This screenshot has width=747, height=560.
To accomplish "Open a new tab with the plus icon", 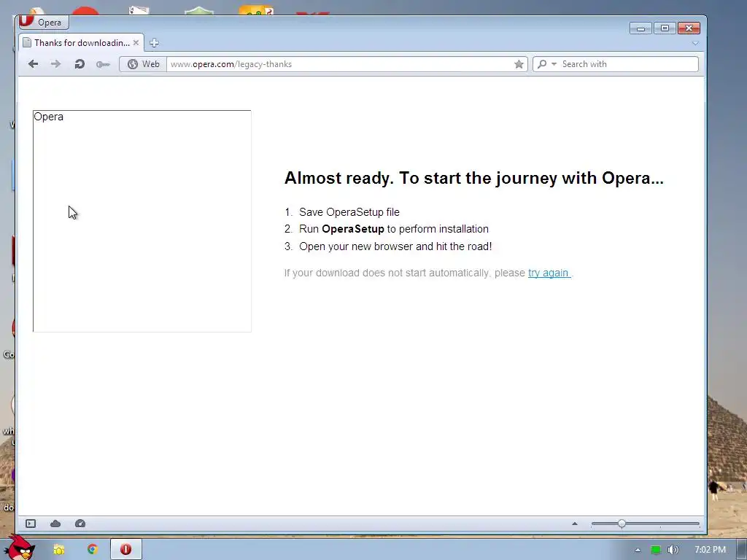I will tap(154, 43).
